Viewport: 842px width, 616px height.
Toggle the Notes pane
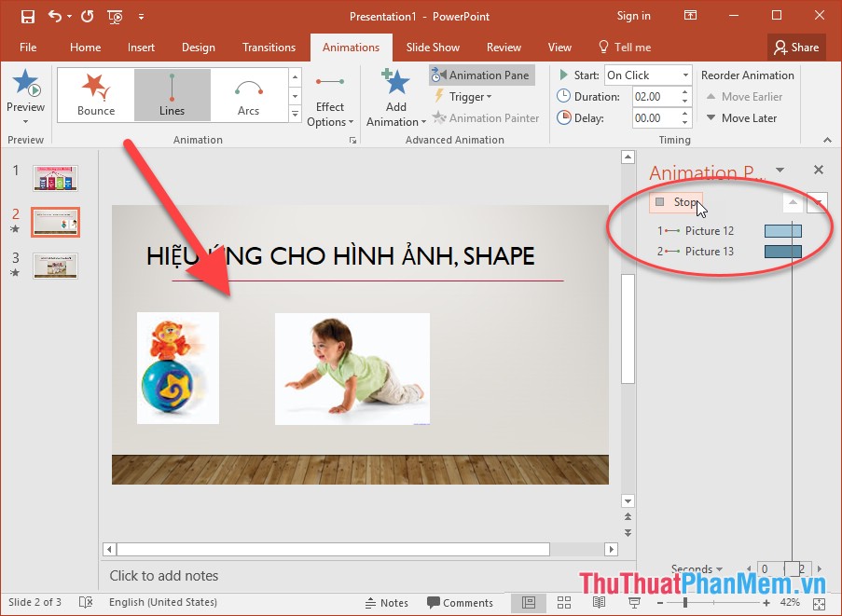pos(387,602)
